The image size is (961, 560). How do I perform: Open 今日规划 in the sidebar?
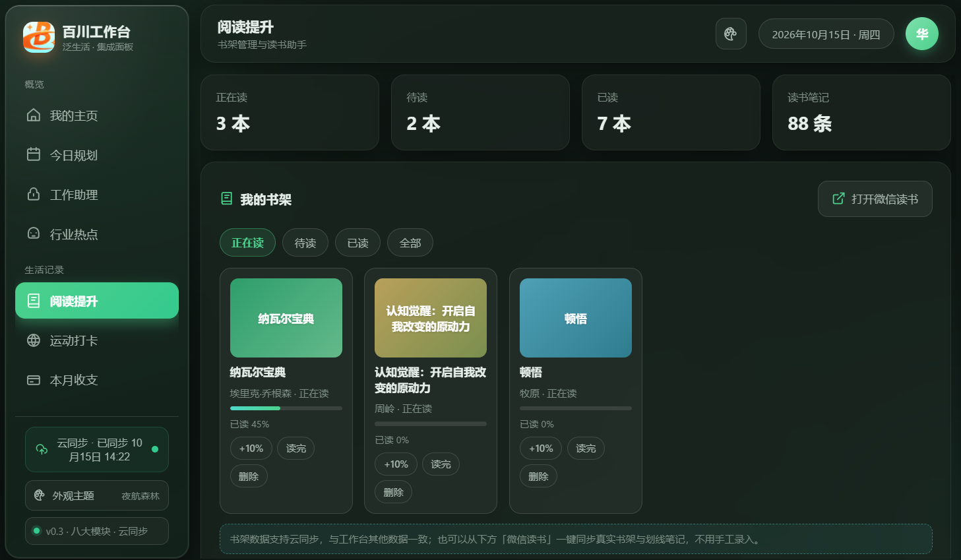click(97, 155)
